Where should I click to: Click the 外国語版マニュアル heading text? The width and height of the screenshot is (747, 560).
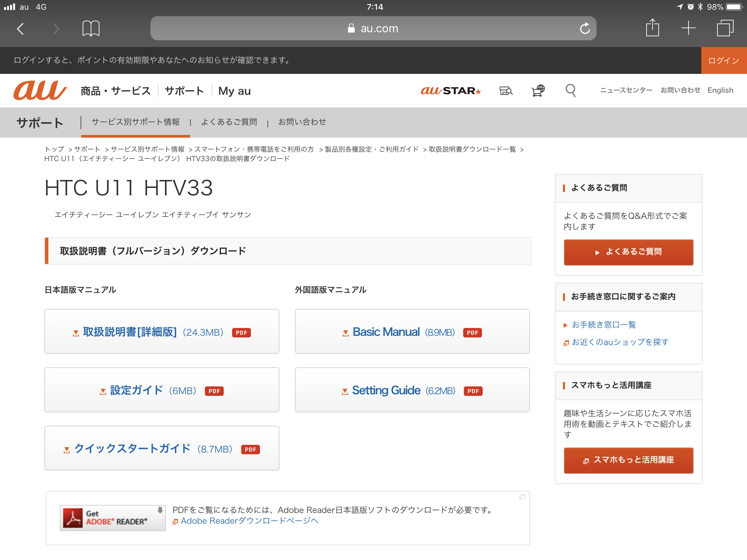click(x=331, y=290)
